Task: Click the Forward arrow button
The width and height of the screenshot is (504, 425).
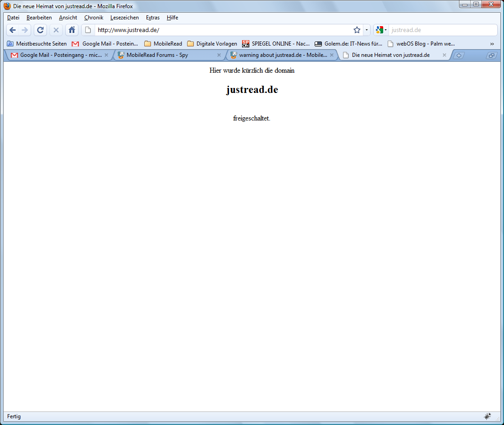Action: [x=25, y=30]
